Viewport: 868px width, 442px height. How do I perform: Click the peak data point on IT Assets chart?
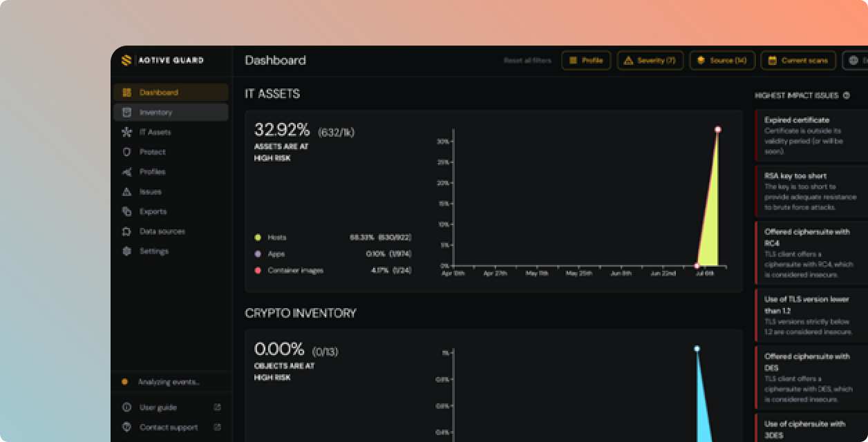[717, 129]
